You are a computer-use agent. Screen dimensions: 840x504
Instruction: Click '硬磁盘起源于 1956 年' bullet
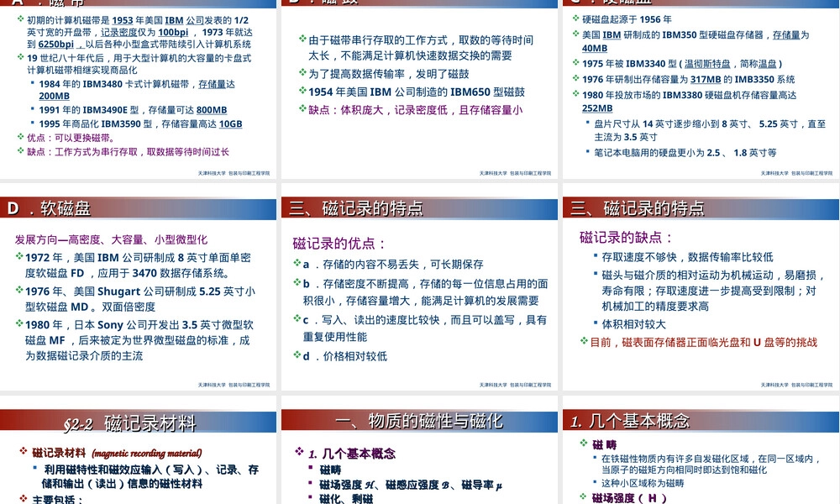(x=627, y=19)
